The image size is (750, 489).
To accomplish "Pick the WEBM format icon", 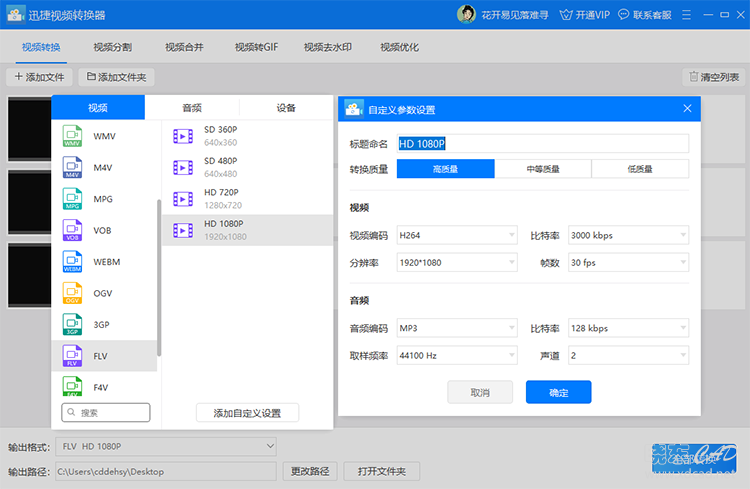I will (x=72, y=262).
